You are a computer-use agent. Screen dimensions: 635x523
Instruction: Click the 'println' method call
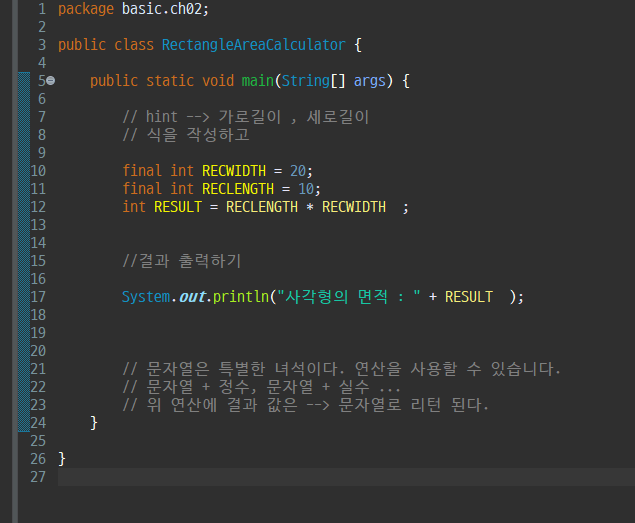pyautogui.click(x=241, y=297)
